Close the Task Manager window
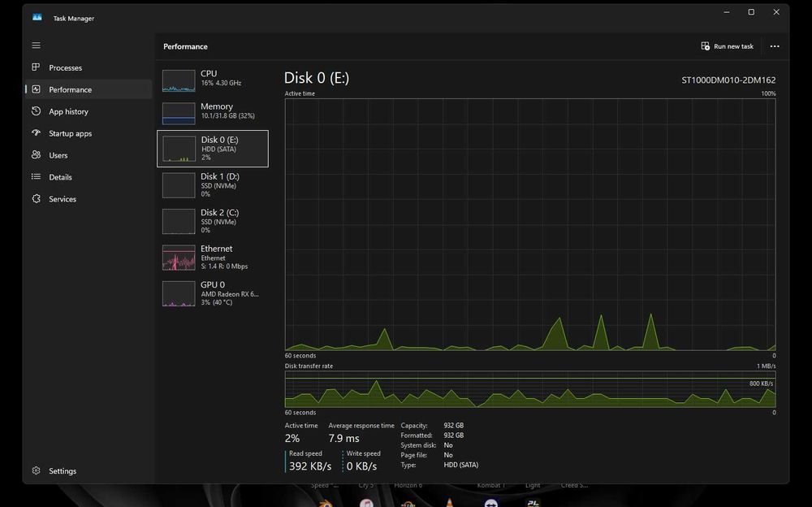Viewport: 812px width, 507px height. coord(775,12)
